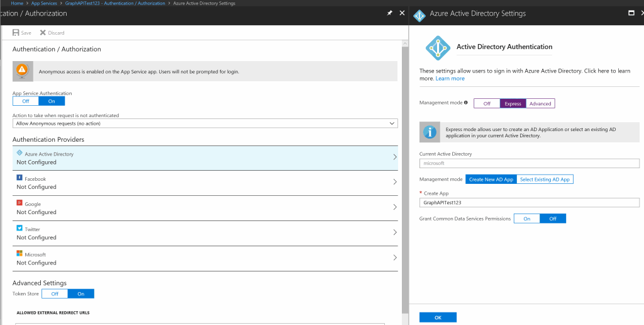Click the Discard X icon
644x325 pixels.
[x=43, y=33]
